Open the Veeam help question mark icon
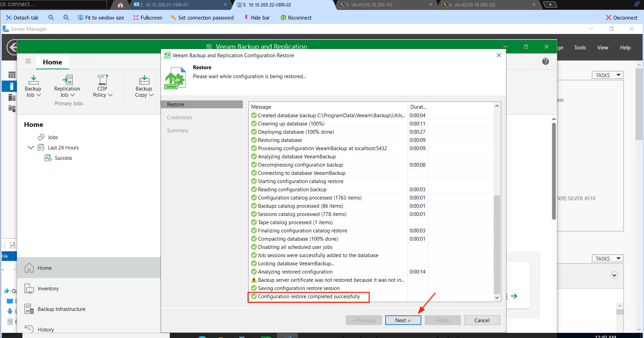Image resolution: width=644 pixels, height=338 pixels. click(x=546, y=61)
